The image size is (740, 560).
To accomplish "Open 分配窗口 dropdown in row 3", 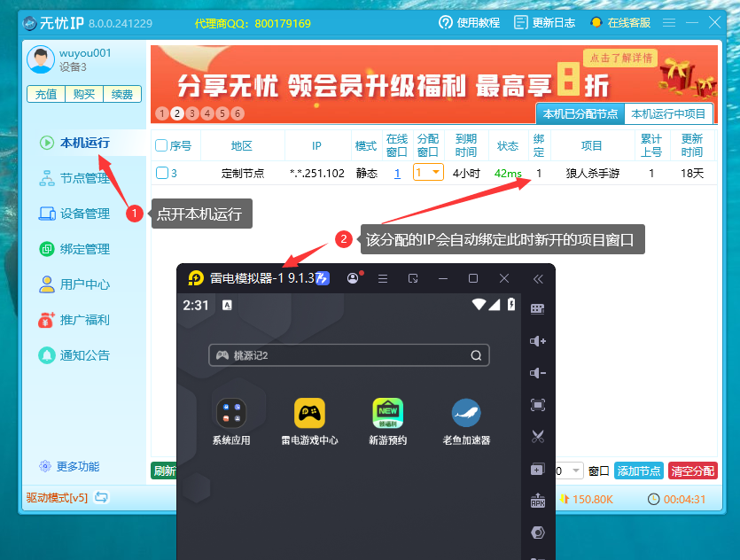I will click(428, 172).
